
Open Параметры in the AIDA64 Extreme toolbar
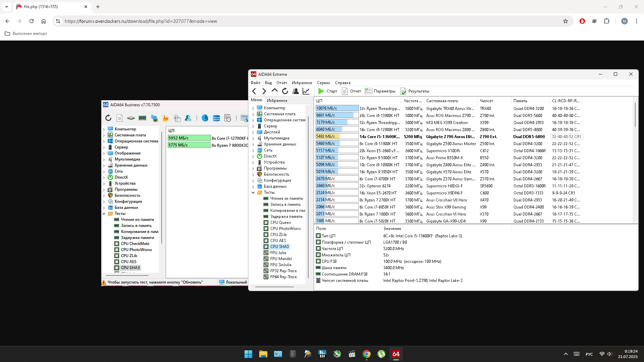coord(380,91)
